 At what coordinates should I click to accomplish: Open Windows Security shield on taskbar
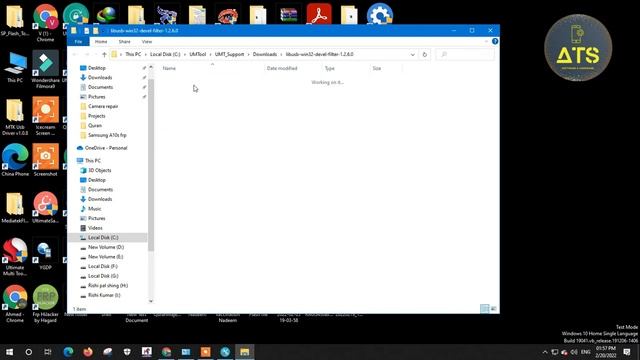127,352
